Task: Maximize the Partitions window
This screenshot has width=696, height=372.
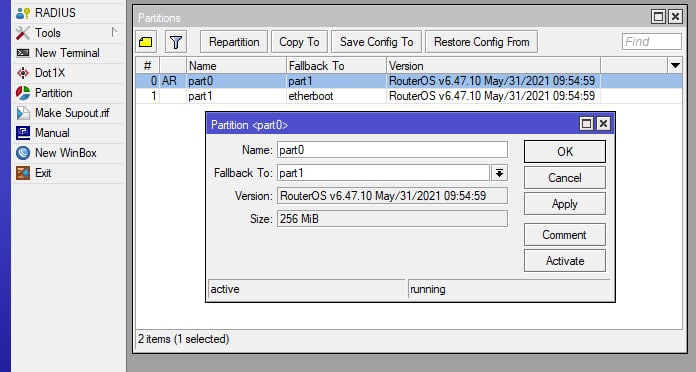Action: point(658,17)
